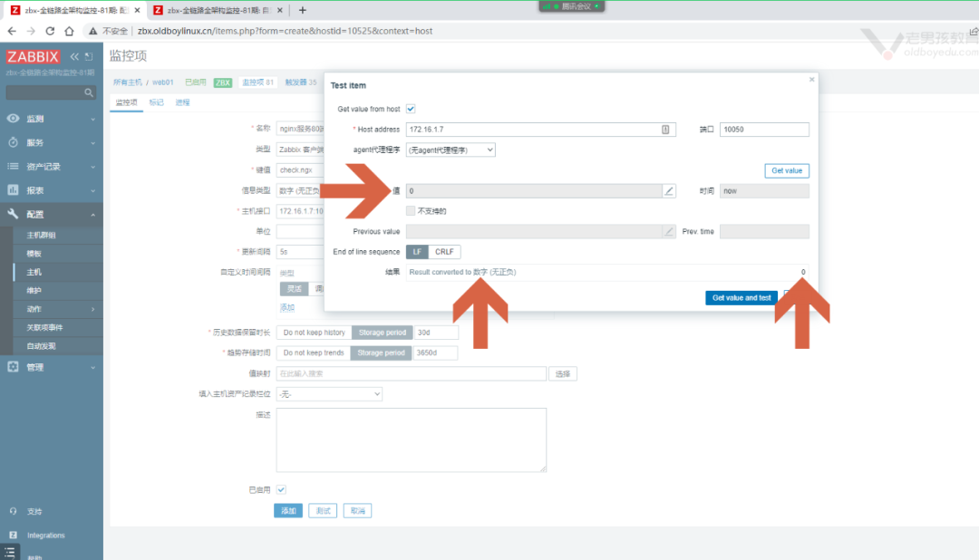Screen dimensions: 979x560
Task: Switch to the second zbx browser tab
Action: tap(218, 10)
